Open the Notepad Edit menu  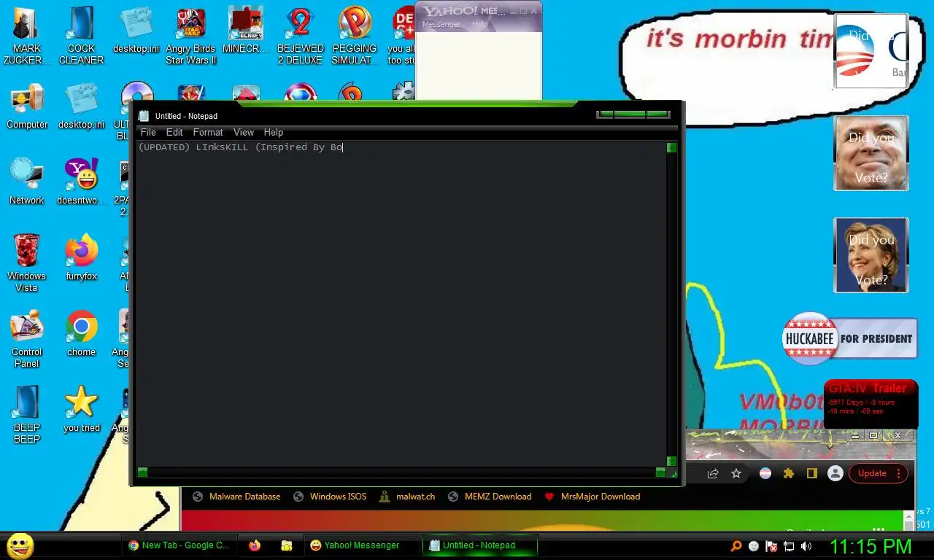(174, 132)
